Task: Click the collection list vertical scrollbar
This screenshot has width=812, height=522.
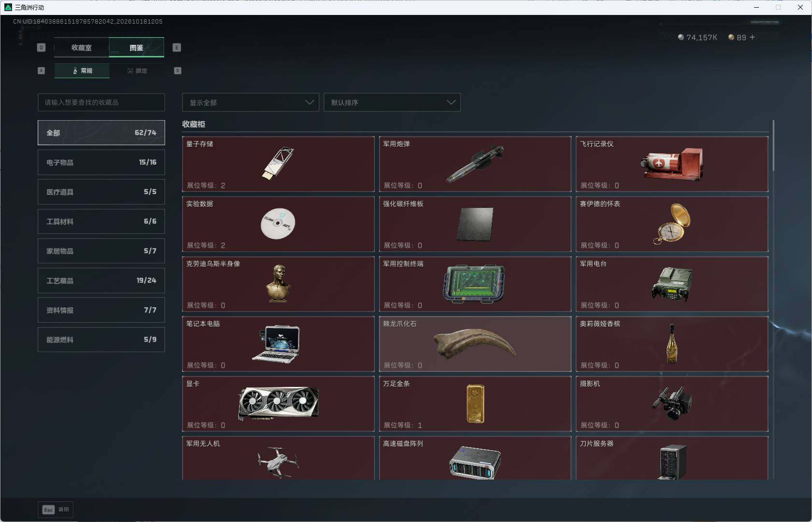Action: click(773, 145)
